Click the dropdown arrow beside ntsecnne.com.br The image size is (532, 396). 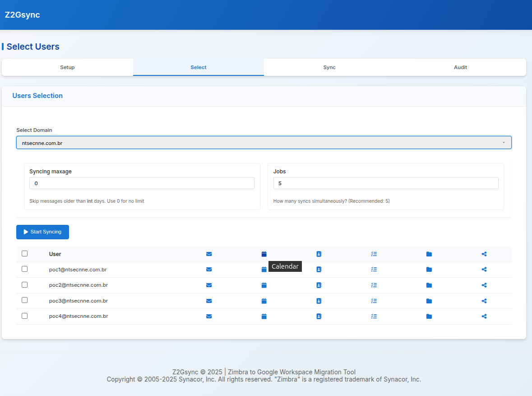point(504,142)
